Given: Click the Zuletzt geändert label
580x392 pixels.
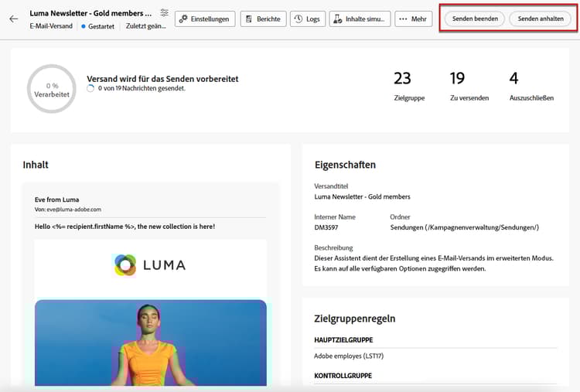Looking at the screenshot, I should [x=145, y=26].
